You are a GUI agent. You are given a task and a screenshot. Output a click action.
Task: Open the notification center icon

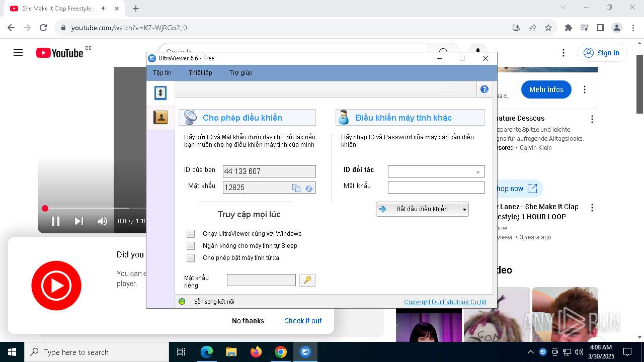coord(627,352)
